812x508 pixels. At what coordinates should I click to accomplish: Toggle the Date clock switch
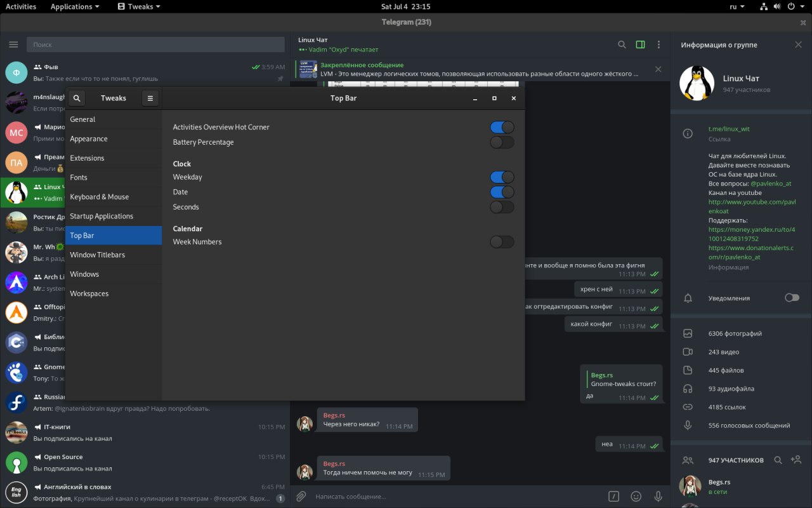pyautogui.click(x=502, y=192)
